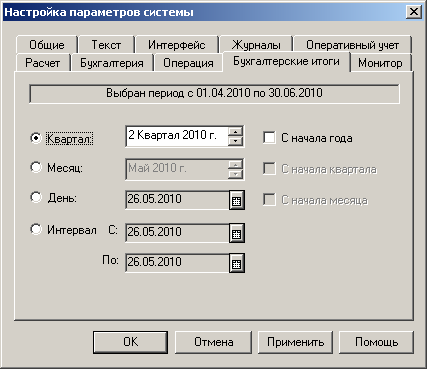Select the Месяц radio button
This screenshot has width=427, height=369.
(x=36, y=167)
